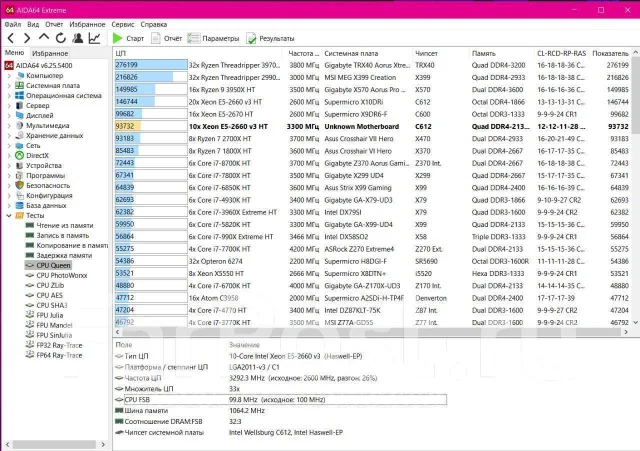
Task: Select the CPU ZLib test
Action: click(x=45, y=285)
